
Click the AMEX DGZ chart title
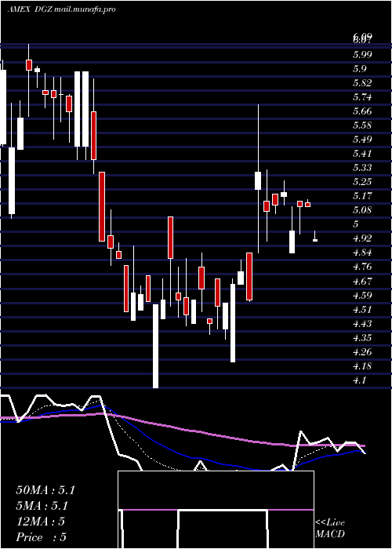coord(61,9)
